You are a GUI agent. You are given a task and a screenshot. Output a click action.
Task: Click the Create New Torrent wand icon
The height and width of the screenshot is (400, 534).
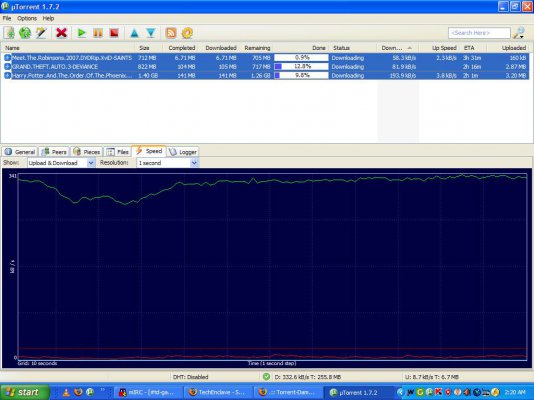point(41,33)
